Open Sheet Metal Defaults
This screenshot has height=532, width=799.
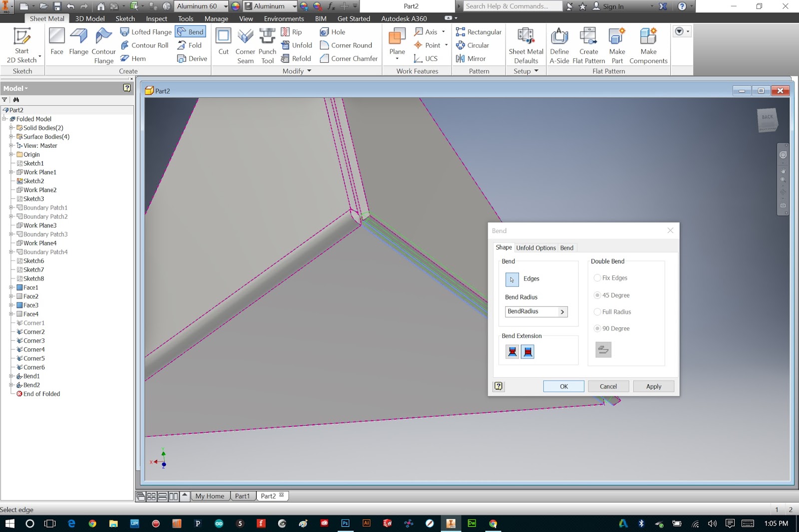click(525, 44)
